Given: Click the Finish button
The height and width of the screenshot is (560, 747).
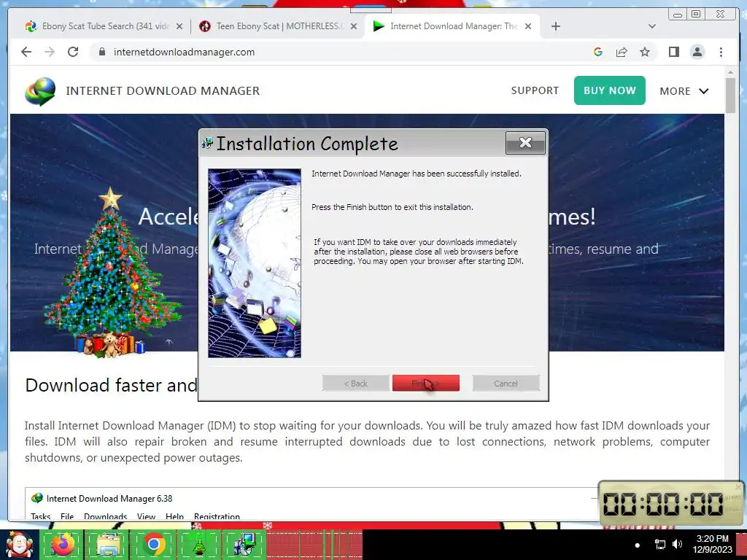Looking at the screenshot, I should point(425,384).
